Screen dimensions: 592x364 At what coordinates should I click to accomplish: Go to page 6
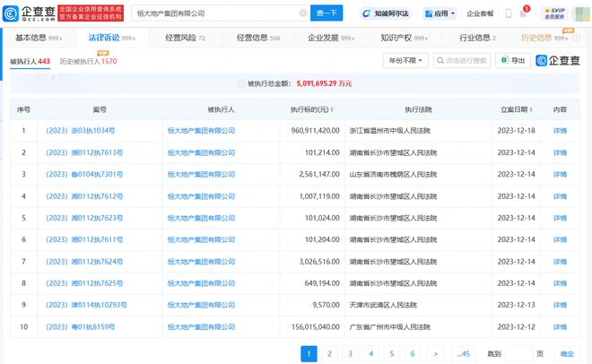click(x=413, y=354)
